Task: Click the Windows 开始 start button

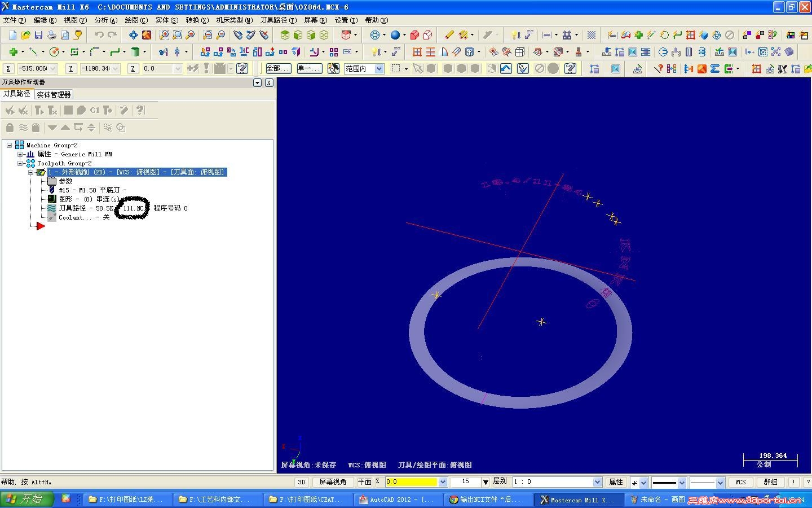Action: pyautogui.click(x=27, y=500)
